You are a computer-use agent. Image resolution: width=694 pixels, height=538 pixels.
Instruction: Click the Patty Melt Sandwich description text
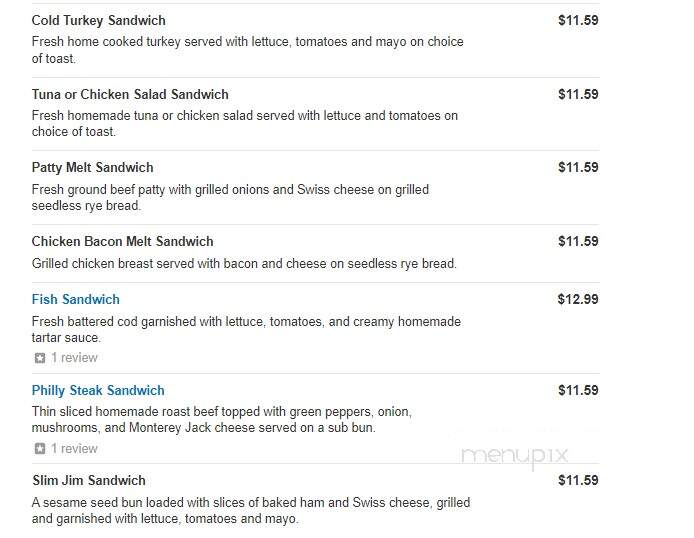pyautogui.click(x=230, y=197)
